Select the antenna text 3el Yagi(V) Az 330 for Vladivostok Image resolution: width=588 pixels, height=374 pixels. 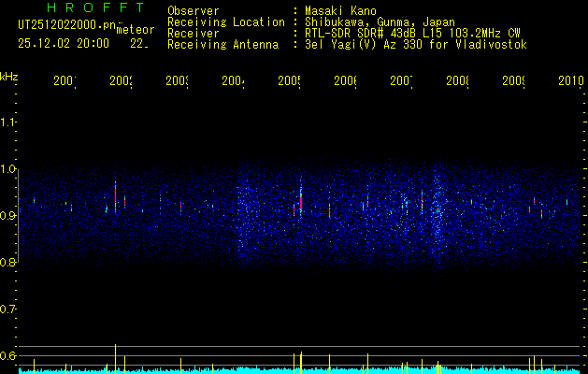pos(416,45)
